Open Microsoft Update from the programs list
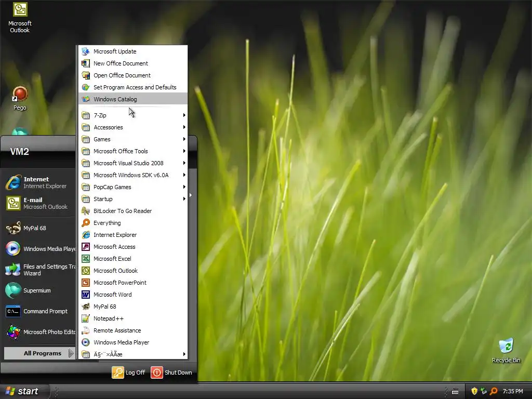The width and height of the screenshot is (532, 399). (133, 51)
